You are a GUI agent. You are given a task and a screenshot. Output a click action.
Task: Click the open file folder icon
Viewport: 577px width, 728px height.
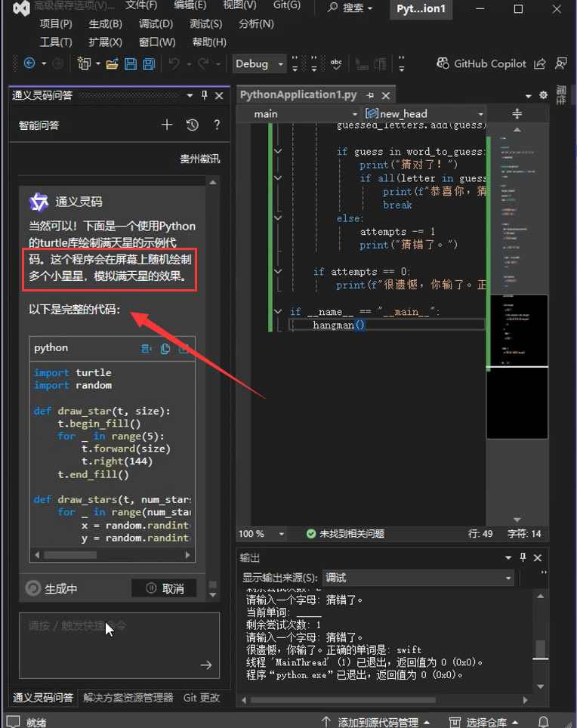(112, 64)
